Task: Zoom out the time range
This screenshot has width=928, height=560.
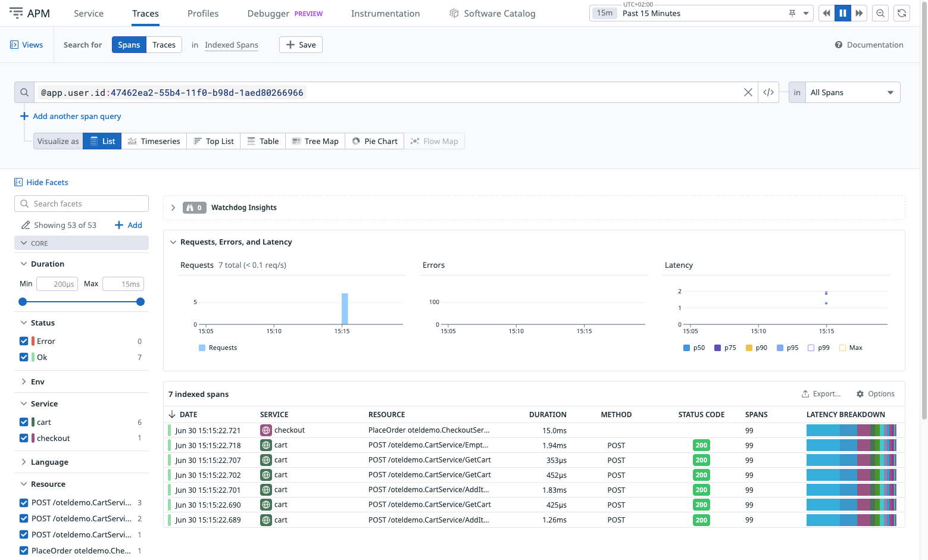Action: [x=880, y=13]
